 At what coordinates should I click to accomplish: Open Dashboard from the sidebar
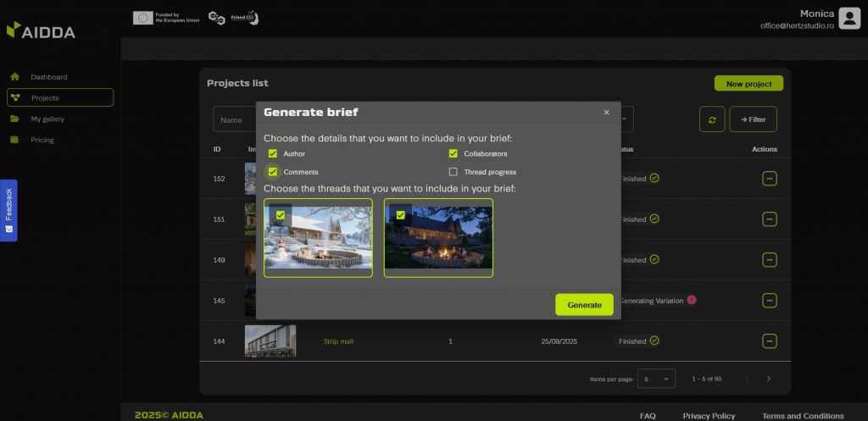49,77
